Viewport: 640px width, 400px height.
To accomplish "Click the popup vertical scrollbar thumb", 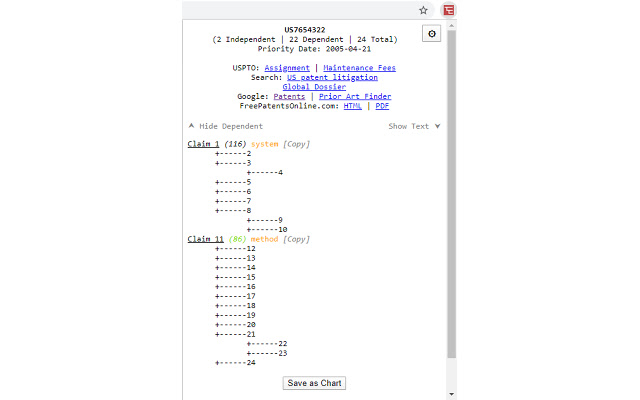I will tap(451, 194).
